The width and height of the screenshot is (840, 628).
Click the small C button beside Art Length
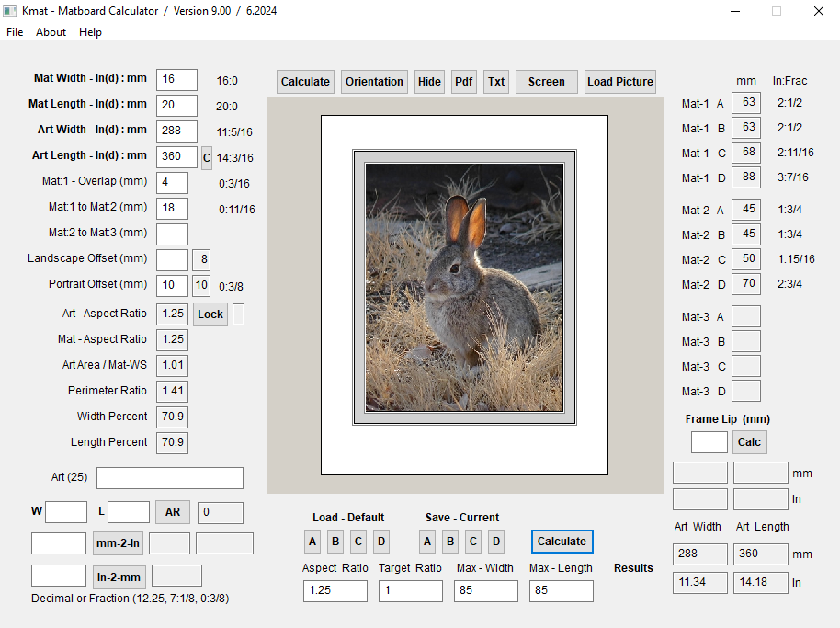(207, 157)
